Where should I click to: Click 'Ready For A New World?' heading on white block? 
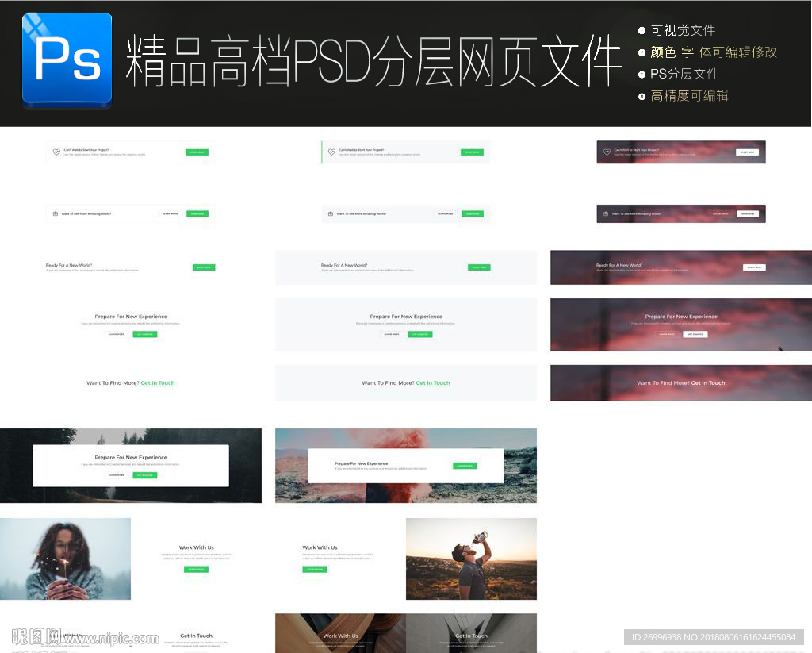tap(69, 265)
